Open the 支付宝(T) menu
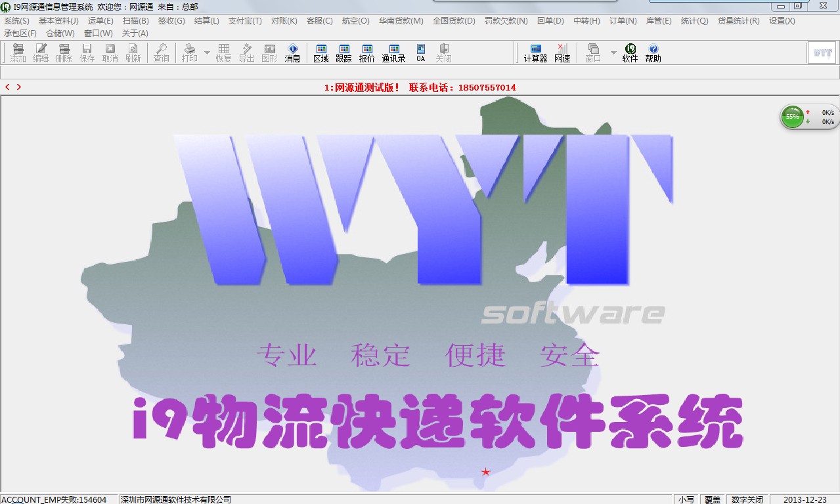 point(245,21)
